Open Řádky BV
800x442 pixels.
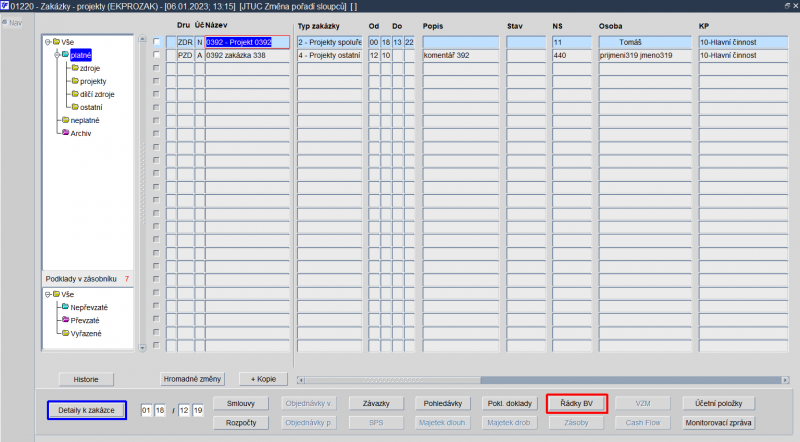point(577,403)
